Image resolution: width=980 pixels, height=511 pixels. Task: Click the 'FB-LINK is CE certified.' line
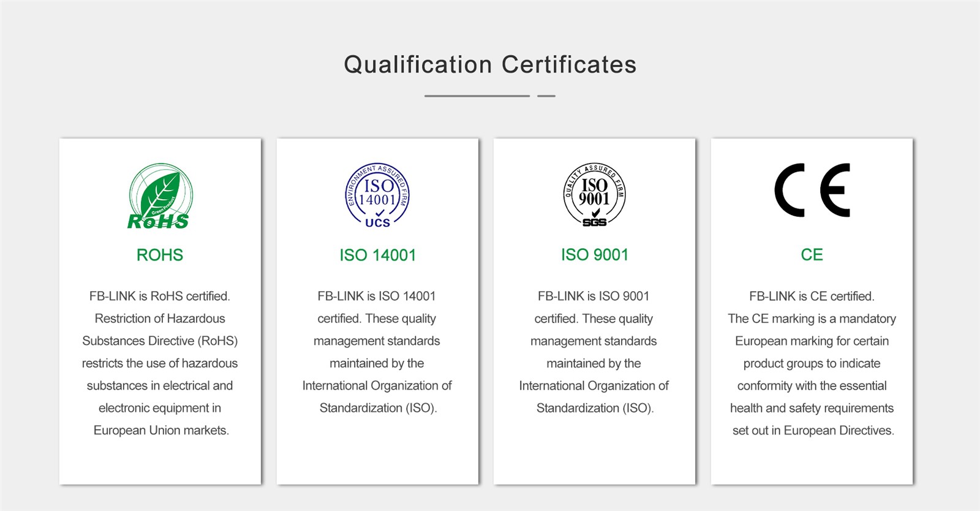812,296
